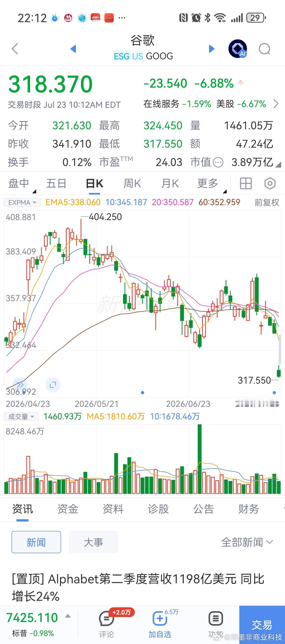Select the 盘中 intraday chart tab
The height and width of the screenshot is (644, 285).
click(19, 183)
